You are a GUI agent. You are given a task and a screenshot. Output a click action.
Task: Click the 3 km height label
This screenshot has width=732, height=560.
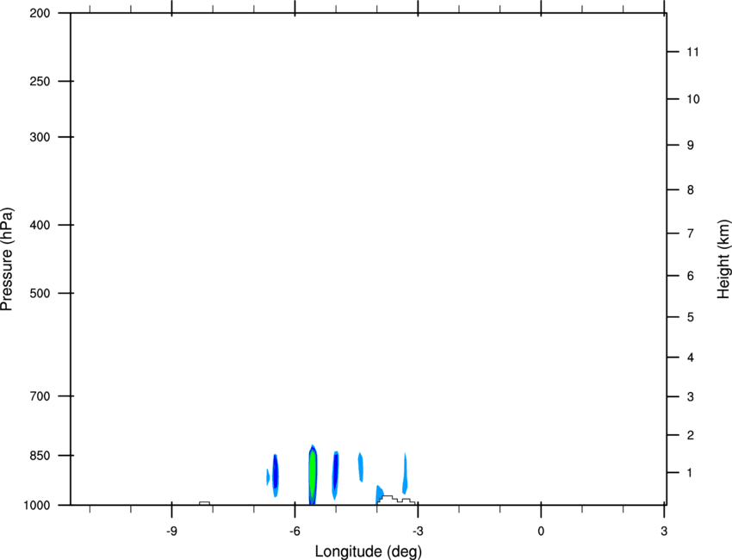point(691,396)
